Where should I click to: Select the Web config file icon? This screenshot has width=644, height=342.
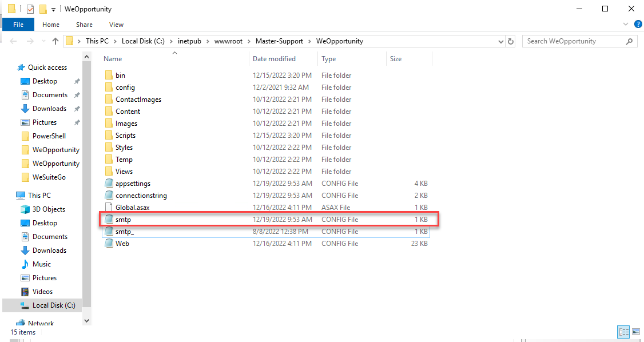point(109,244)
